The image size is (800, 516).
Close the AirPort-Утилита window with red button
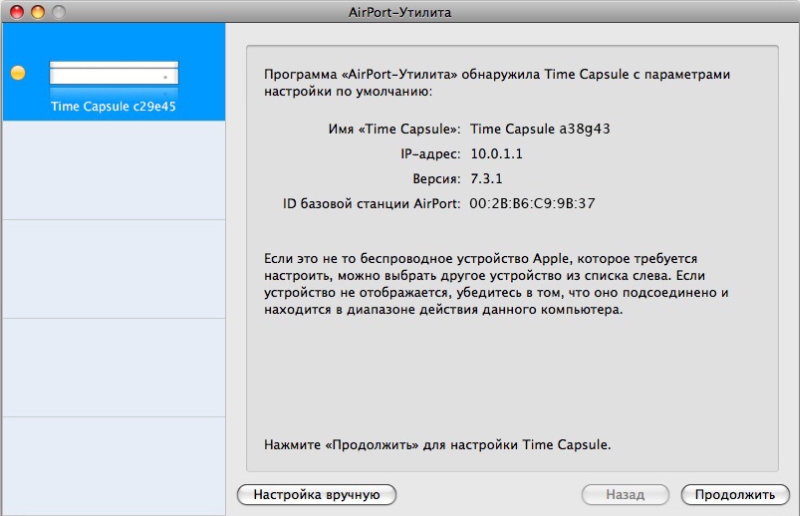coord(17,11)
